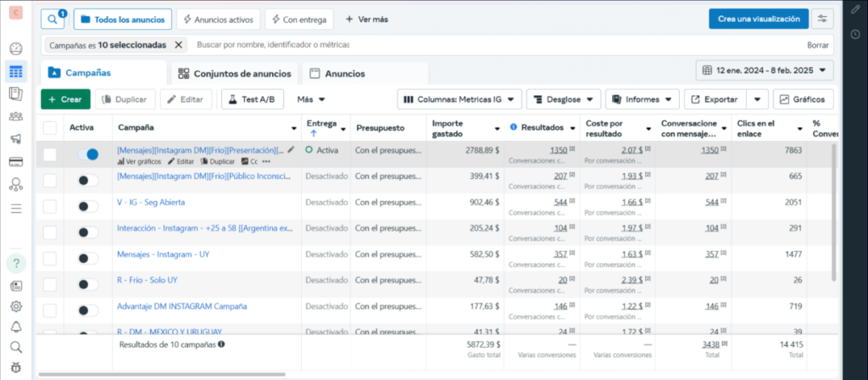Image resolution: width=868 pixels, height=380 pixels.
Task: Open the visualization settings sliders icon
Action: pos(822,19)
